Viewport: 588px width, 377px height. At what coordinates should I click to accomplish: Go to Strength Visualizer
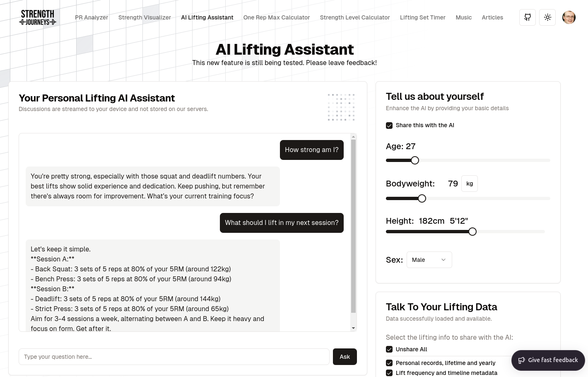(x=145, y=17)
